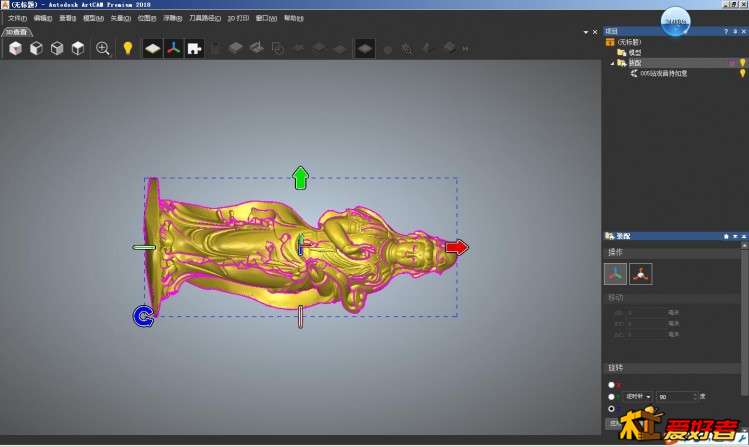Collapse the 装配 assembly tree node arrow

coord(612,63)
